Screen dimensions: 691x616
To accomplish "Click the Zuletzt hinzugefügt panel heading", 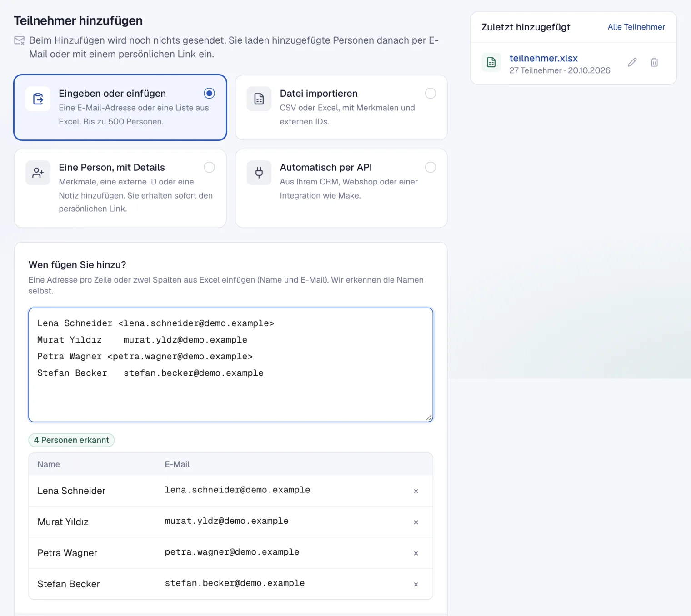I will pos(526,27).
